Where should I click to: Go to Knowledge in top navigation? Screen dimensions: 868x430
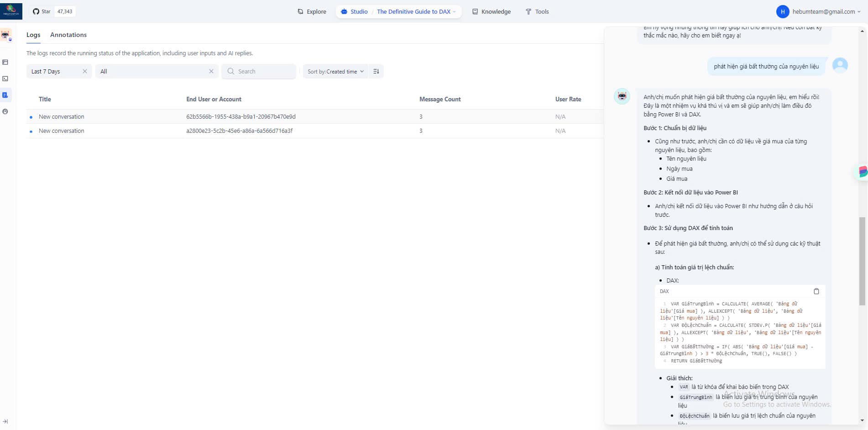click(x=491, y=11)
